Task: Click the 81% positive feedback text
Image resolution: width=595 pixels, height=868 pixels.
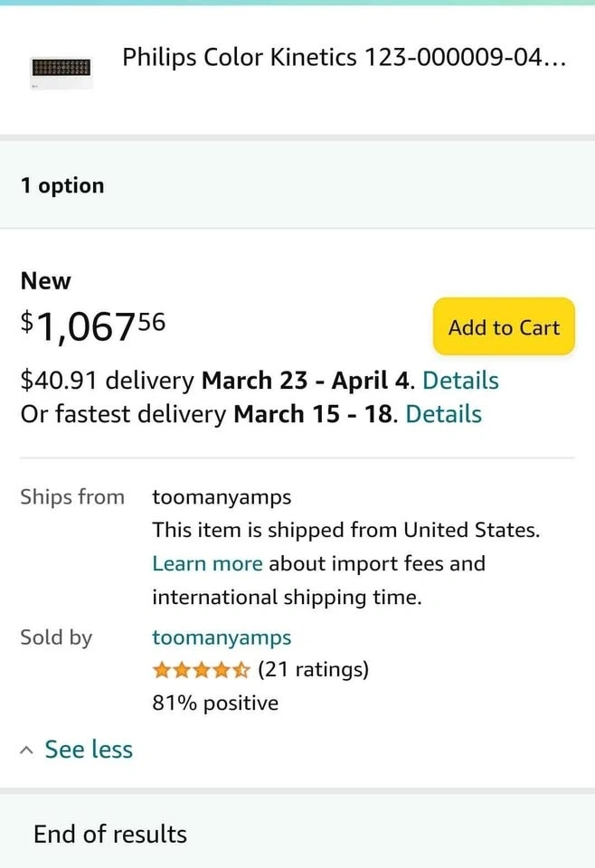Action: pyautogui.click(x=215, y=703)
